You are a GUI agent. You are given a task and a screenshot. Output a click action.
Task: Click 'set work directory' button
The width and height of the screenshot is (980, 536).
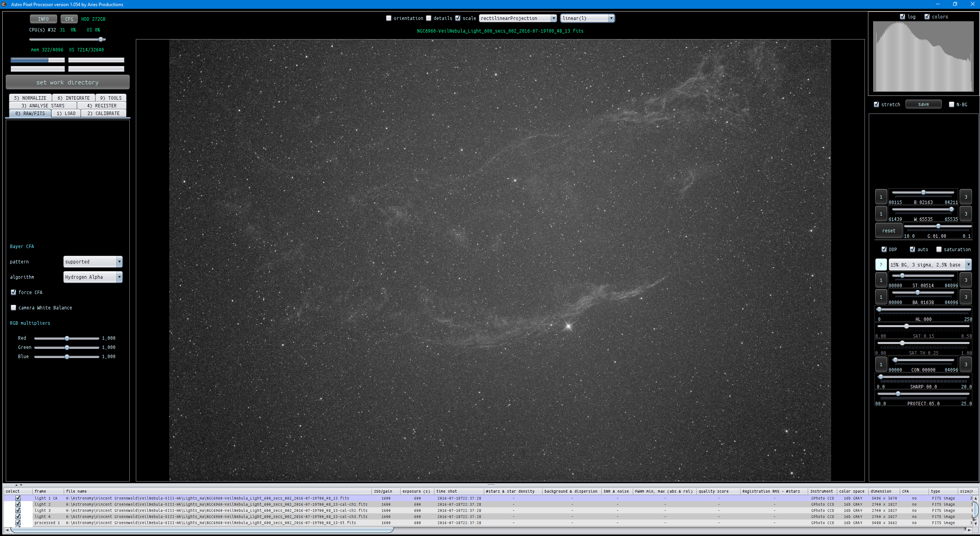click(x=68, y=82)
